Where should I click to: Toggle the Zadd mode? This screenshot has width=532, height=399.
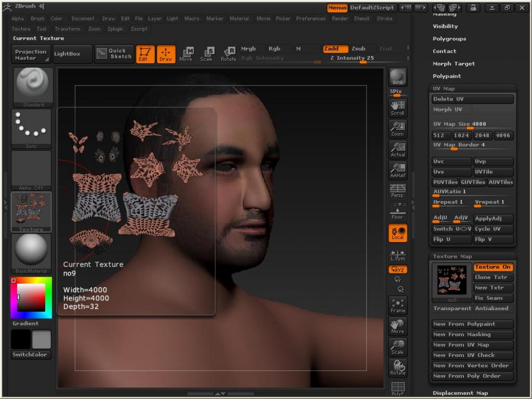coord(335,49)
